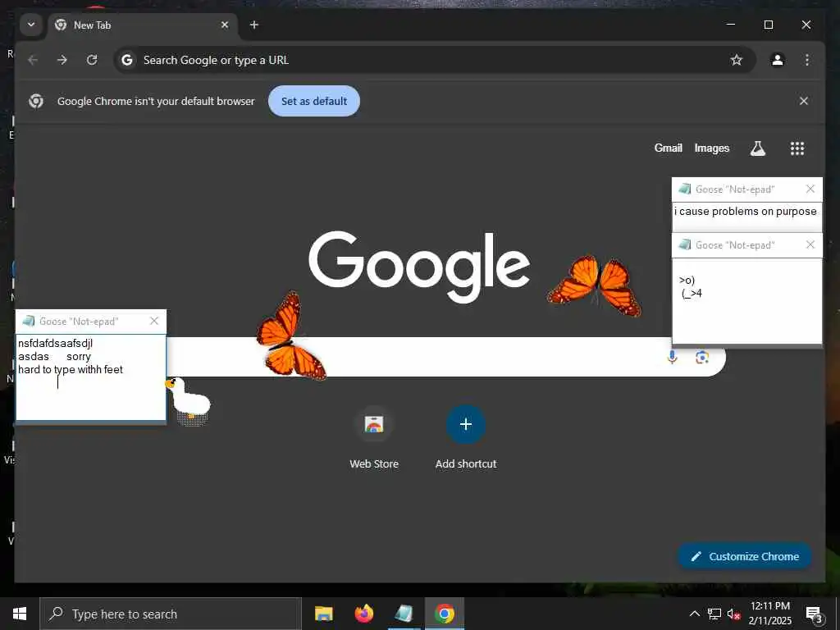Open the taskbar clock and date
840x630 pixels.
click(x=769, y=614)
